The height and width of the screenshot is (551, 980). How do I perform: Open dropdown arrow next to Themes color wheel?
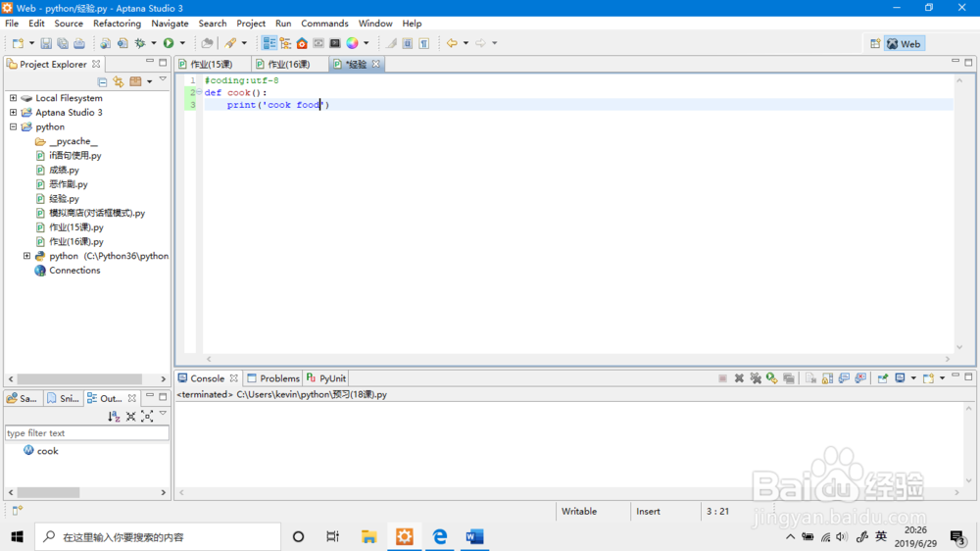click(x=367, y=43)
